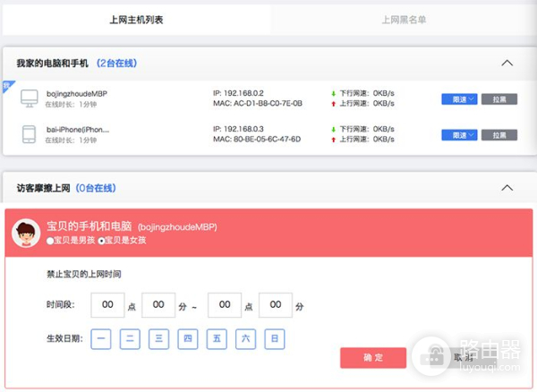
Task: Toggle Monday 一 in 生效日期
Action: (x=101, y=339)
